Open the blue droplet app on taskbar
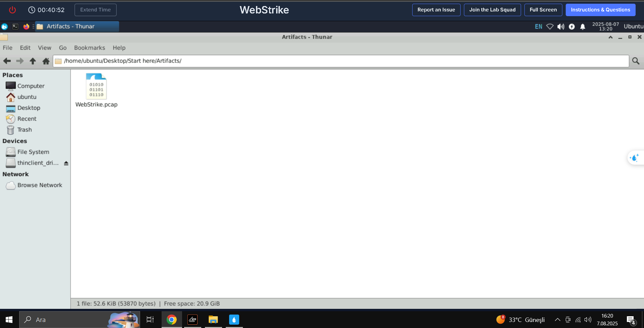 234,320
